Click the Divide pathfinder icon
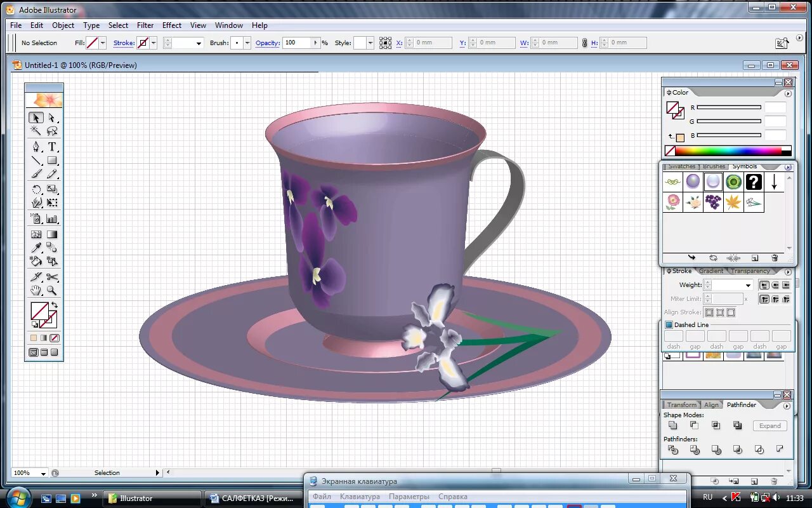Image resolution: width=812 pixels, height=508 pixels. (673, 450)
